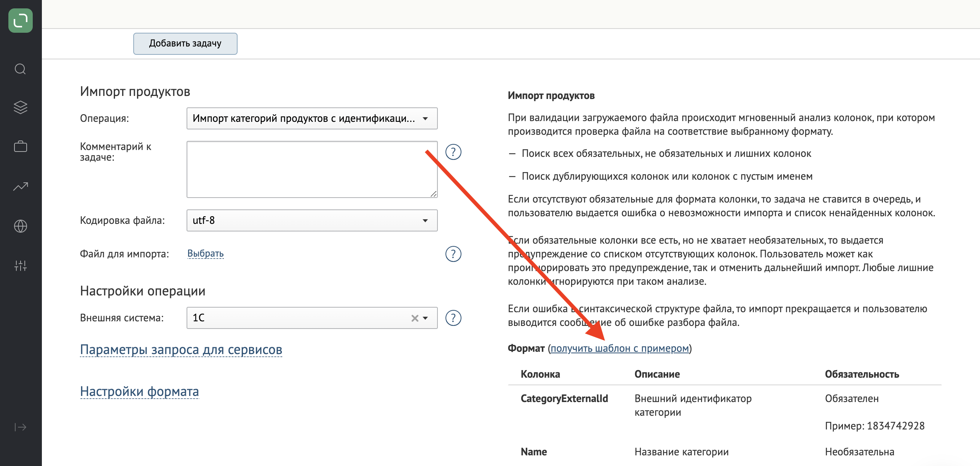This screenshot has width=980, height=466.
Task: Click the CategoryExternalId column cell
Action: 564,399
